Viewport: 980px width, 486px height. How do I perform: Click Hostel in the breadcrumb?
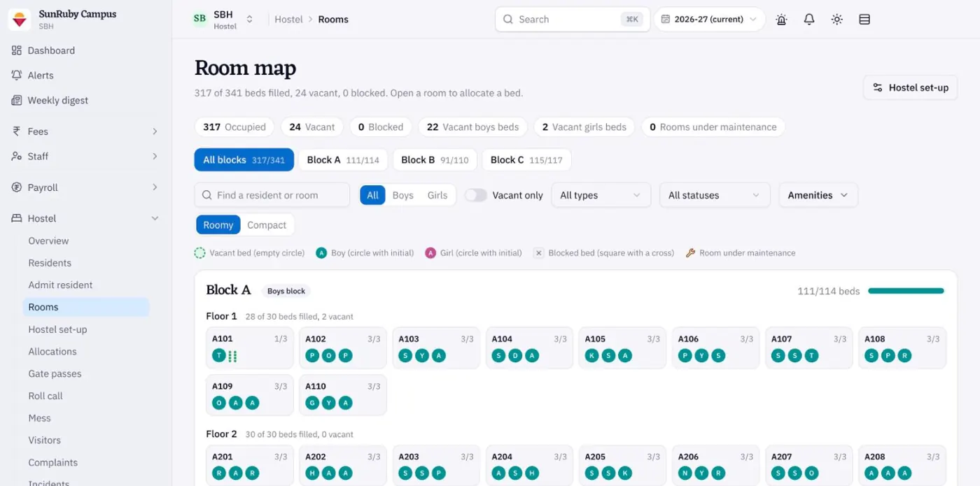click(x=288, y=20)
